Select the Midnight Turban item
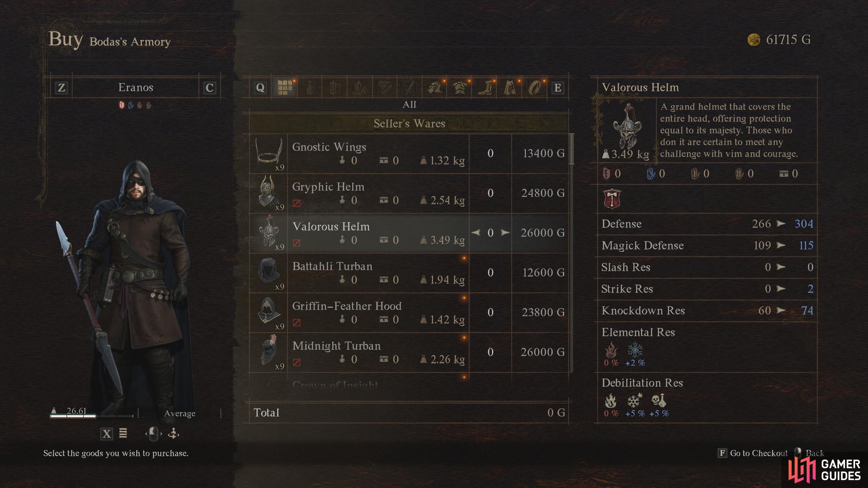 click(409, 352)
